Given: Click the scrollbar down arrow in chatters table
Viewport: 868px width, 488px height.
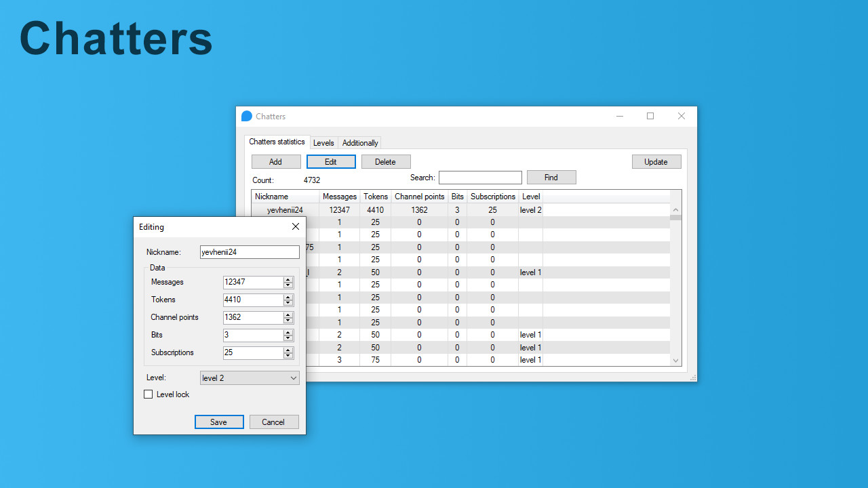Looking at the screenshot, I should click(x=675, y=360).
